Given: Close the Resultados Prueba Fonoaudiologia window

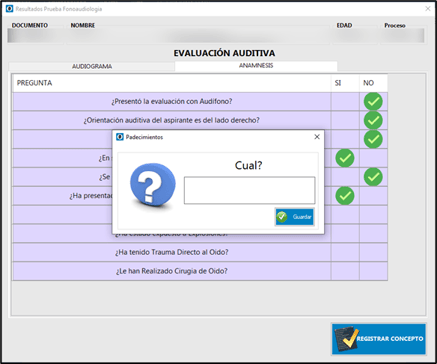Looking at the screenshot, I should point(428,9).
